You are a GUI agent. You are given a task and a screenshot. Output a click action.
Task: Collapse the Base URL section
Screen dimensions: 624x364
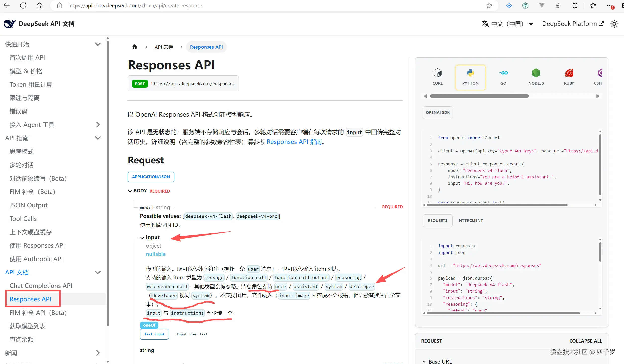coord(424,362)
